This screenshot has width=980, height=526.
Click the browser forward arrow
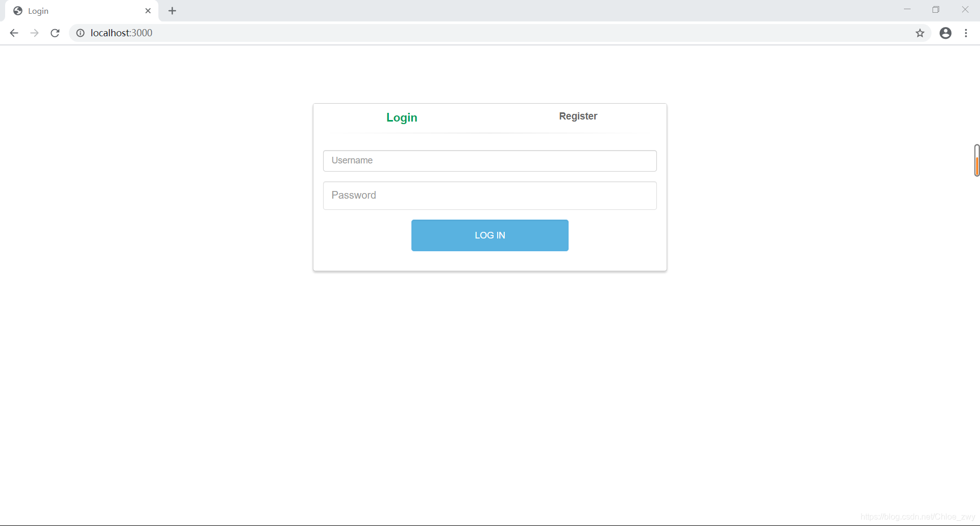pos(34,33)
